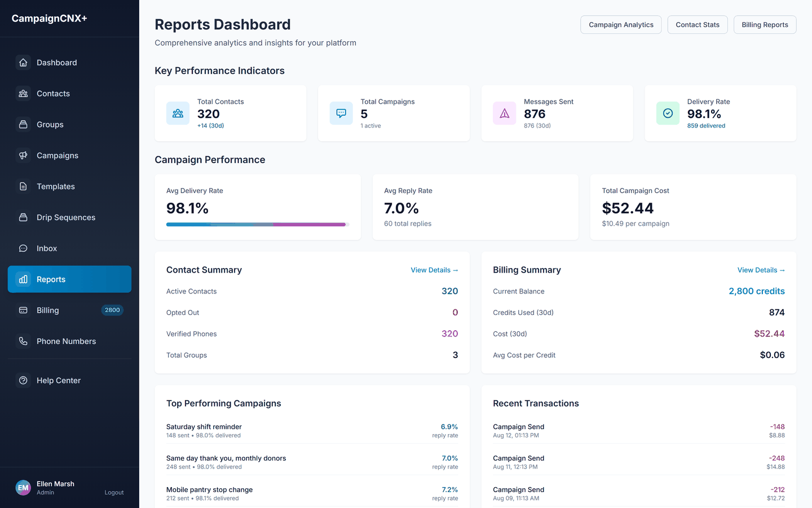Click the Drip Sequences icon

(23, 217)
